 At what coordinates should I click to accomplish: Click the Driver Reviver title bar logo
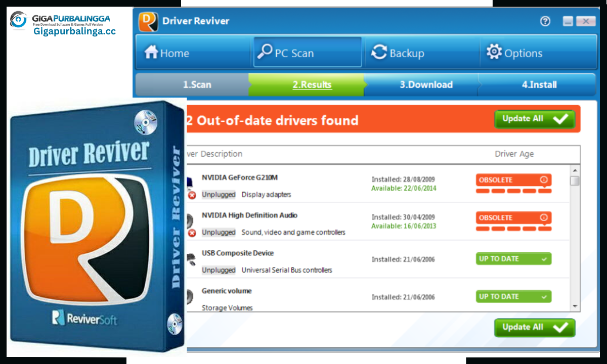(x=148, y=21)
